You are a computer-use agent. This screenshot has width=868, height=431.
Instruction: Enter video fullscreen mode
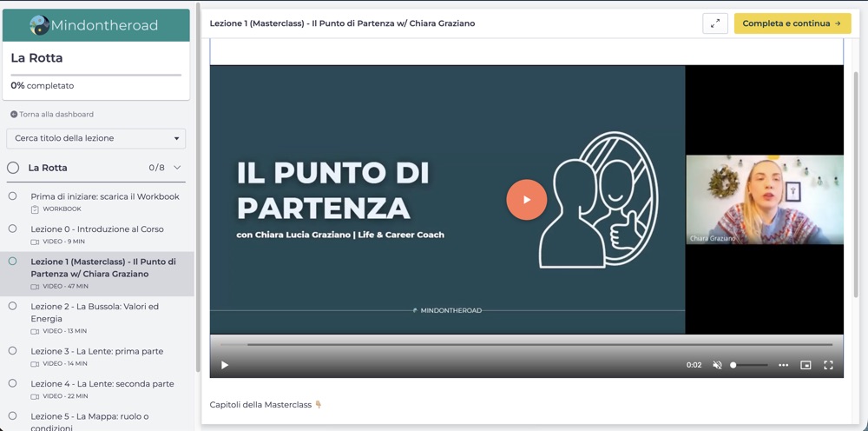(828, 365)
